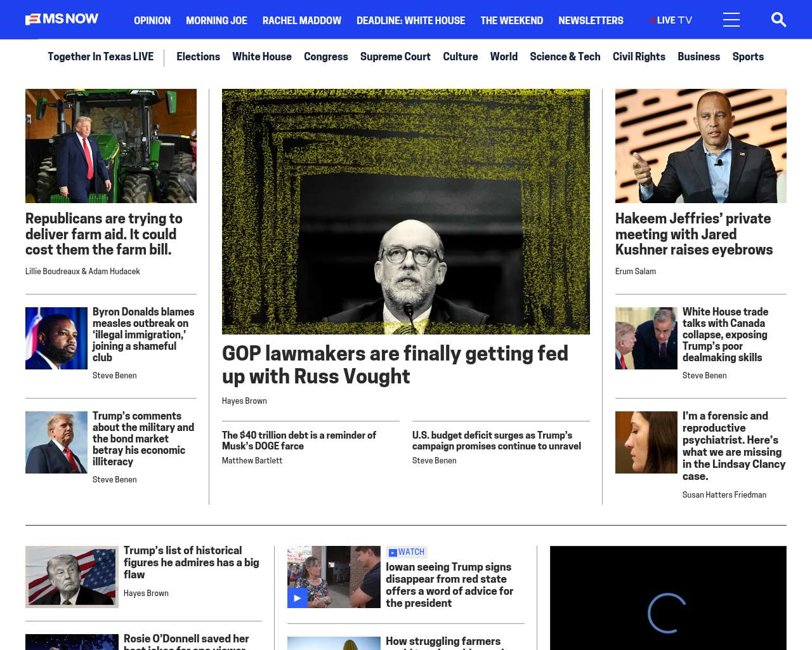
Task: Open the World topic
Action: 504,56
